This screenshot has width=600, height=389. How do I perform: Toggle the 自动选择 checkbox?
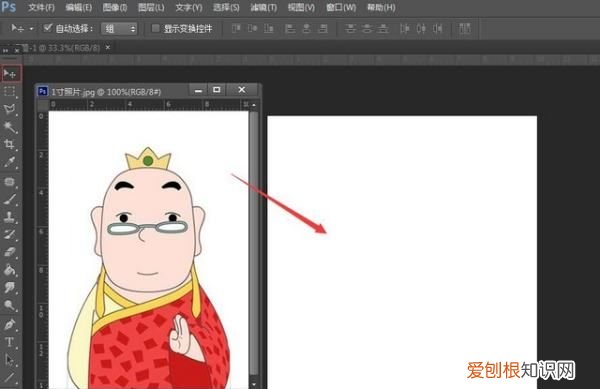point(48,28)
